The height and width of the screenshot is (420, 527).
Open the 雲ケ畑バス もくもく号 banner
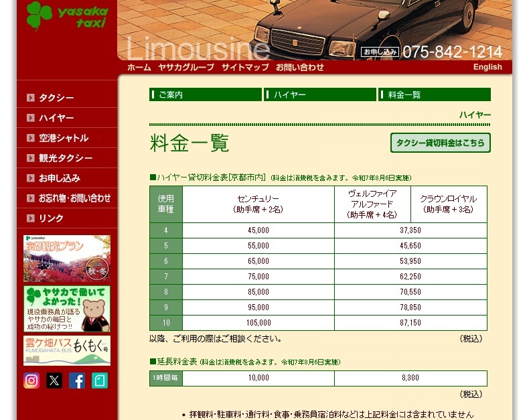tap(67, 350)
